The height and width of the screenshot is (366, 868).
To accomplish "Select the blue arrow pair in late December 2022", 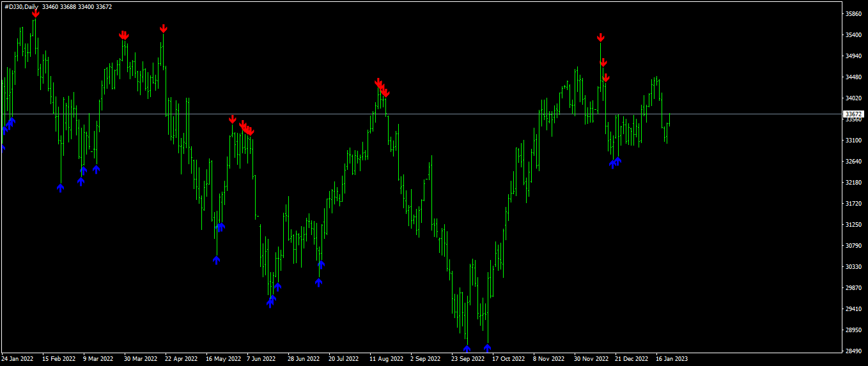I will click(x=615, y=162).
